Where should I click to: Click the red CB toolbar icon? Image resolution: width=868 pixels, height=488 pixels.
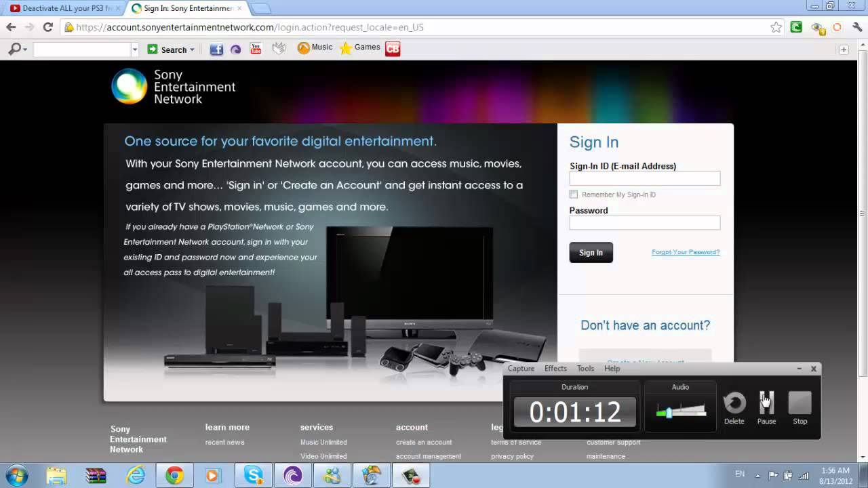pyautogui.click(x=393, y=48)
